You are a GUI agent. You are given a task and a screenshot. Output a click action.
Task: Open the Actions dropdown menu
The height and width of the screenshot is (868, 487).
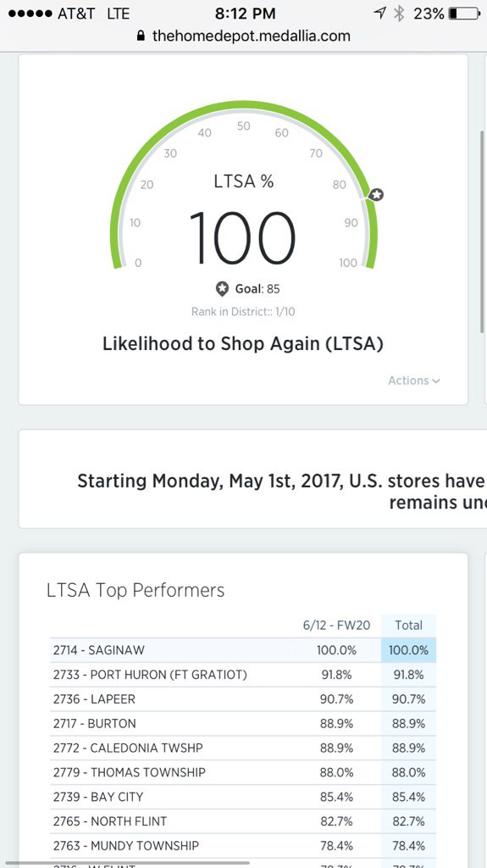tap(414, 381)
